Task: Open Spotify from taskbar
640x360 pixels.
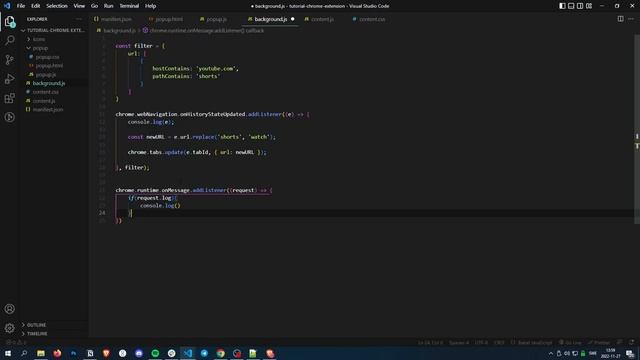Action: [155, 353]
